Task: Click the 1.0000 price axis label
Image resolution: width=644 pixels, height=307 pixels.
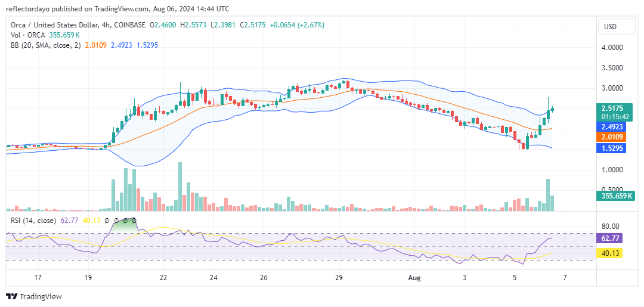Action: [x=614, y=169]
